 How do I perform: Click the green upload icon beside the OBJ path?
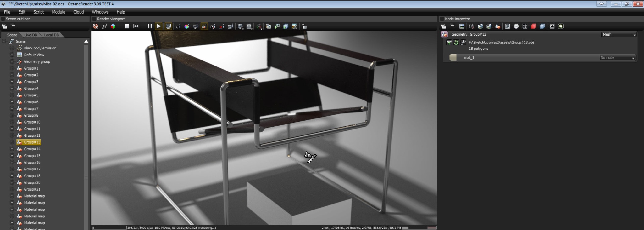(x=449, y=43)
